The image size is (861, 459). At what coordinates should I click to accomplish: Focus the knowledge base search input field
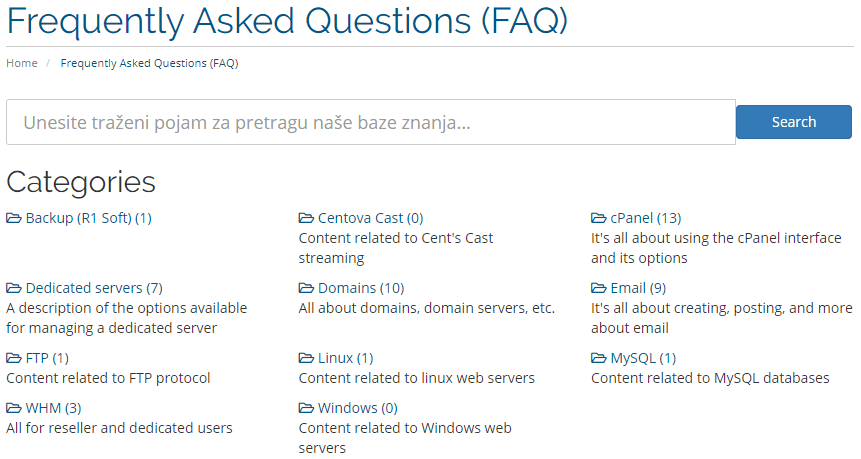[371, 122]
